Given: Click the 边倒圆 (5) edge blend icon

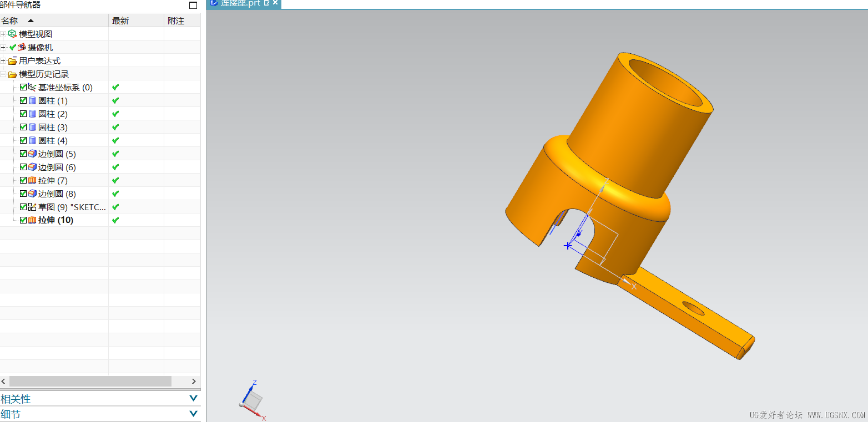Looking at the screenshot, I should (x=32, y=154).
